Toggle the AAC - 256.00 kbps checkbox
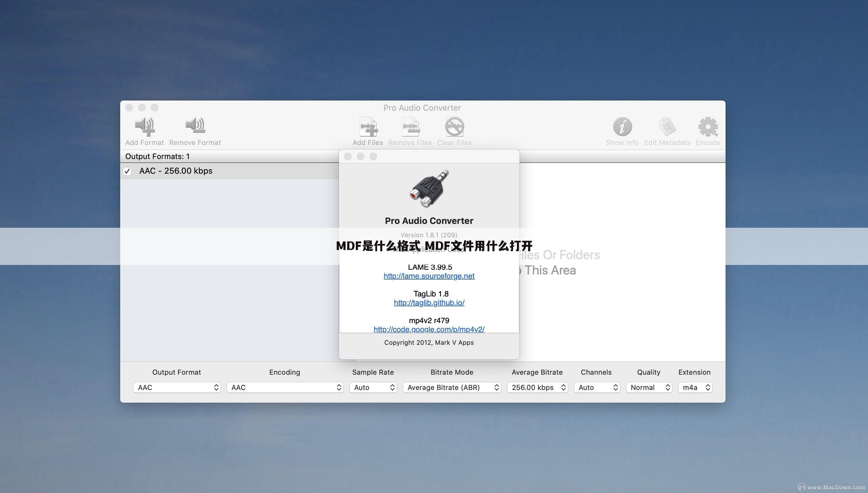Viewport: 868px width, 493px height. [x=127, y=171]
